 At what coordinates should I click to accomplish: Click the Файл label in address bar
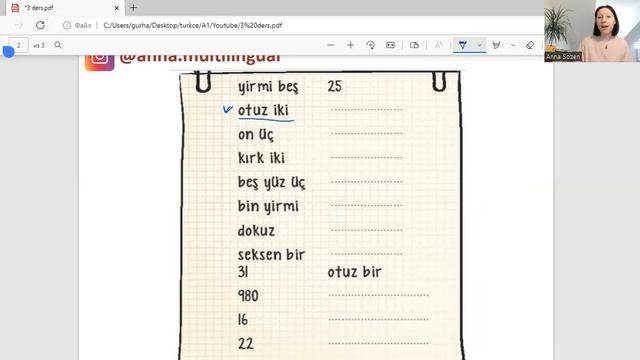[83, 25]
